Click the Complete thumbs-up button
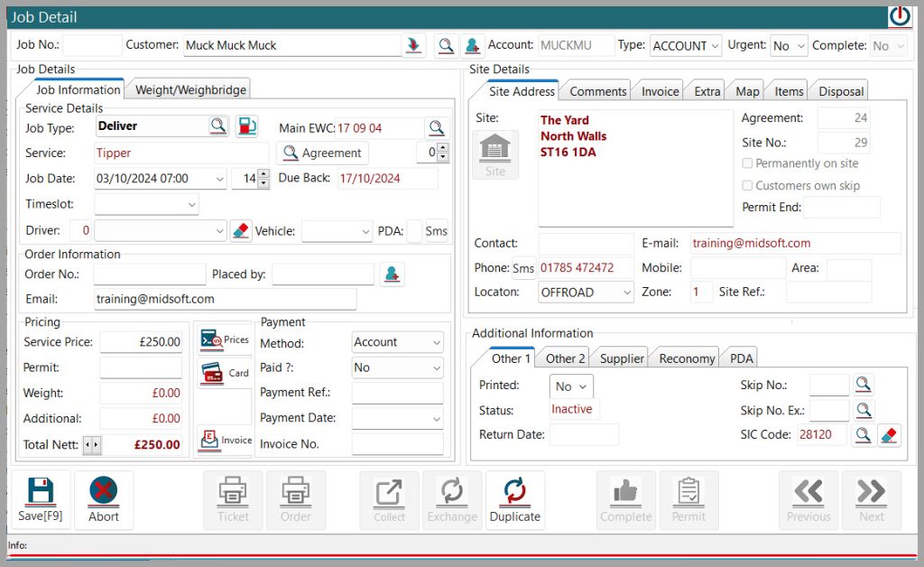The height and width of the screenshot is (567, 924). coord(626,500)
